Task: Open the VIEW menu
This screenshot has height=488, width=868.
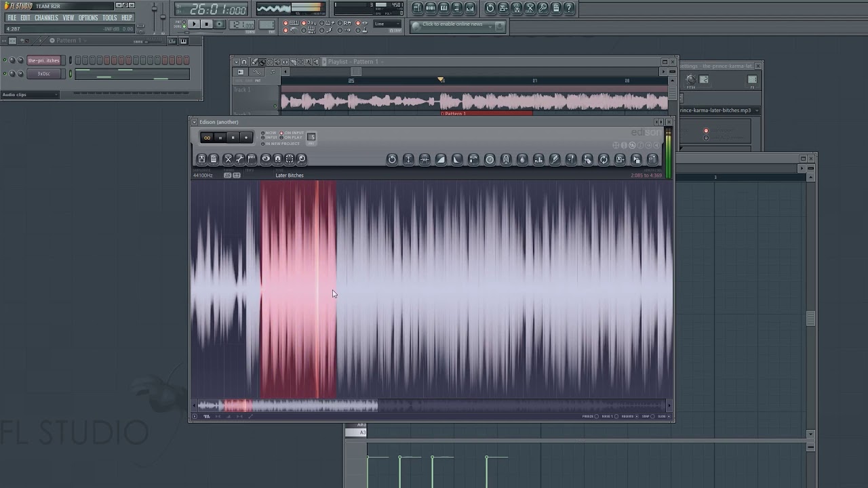Action: (68, 18)
